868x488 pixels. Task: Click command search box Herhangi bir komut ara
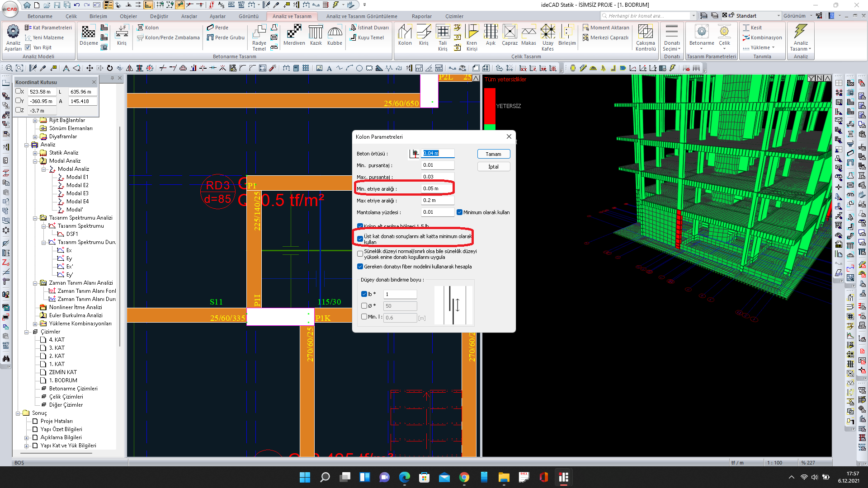(648, 16)
